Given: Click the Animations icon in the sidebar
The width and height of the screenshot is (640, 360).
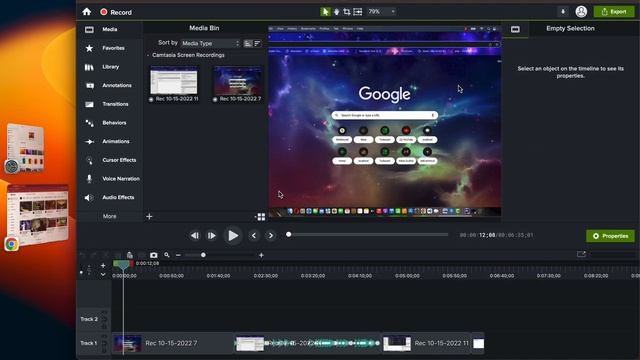Looking at the screenshot, I should pos(89,142).
